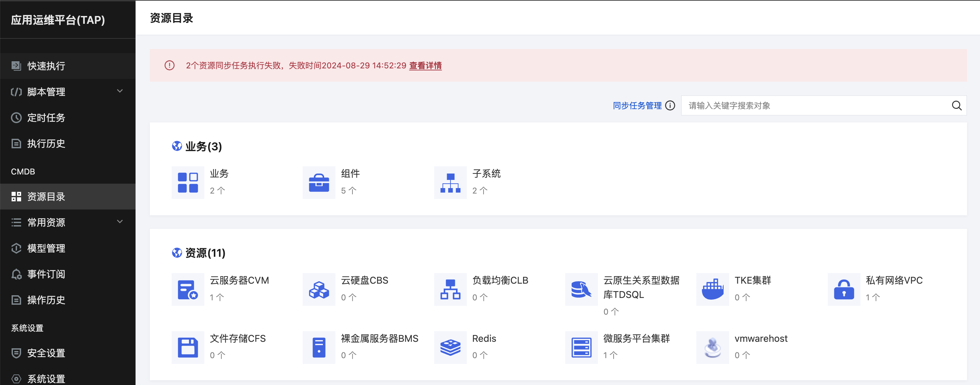
Task: Click the search magnifier icon
Action: (x=957, y=106)
